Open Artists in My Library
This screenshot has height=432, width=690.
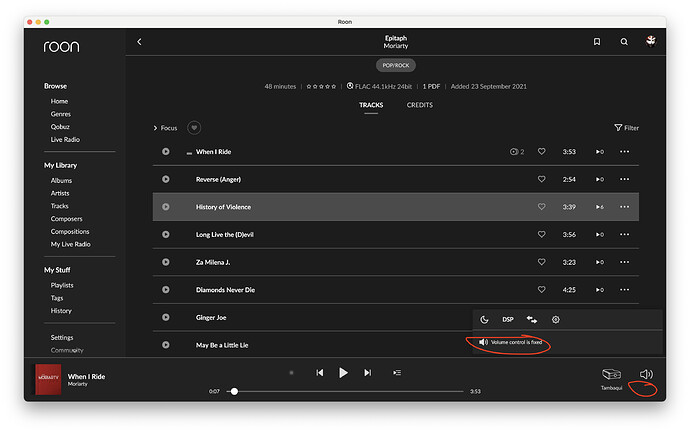(60, 193)
